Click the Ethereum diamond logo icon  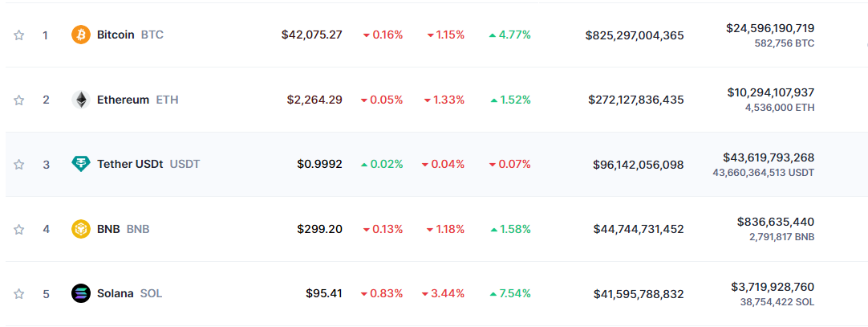(81, 100)
